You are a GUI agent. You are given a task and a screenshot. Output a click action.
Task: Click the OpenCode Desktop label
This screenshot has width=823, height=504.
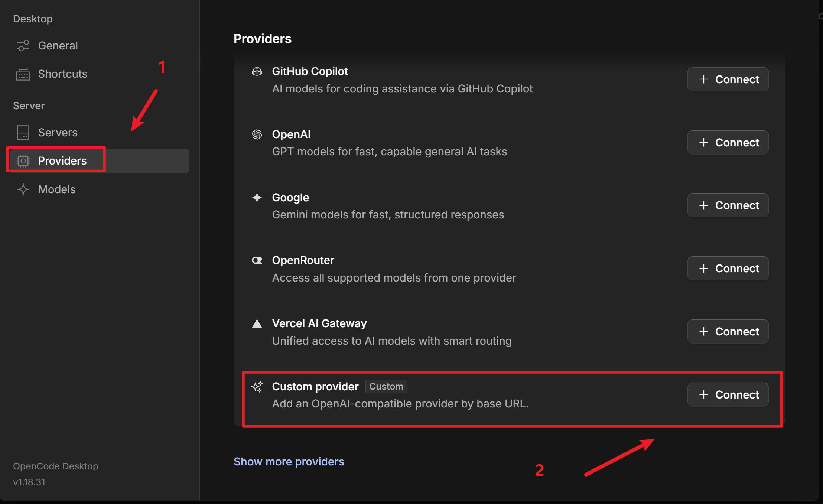56,466
